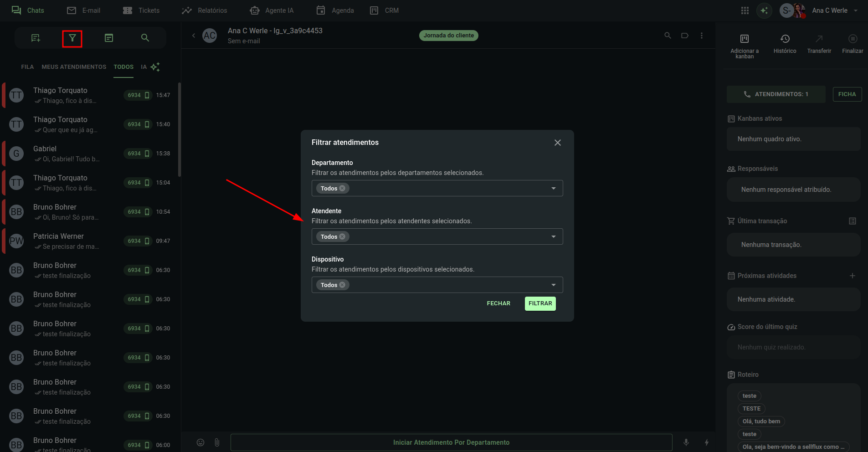The width and height of the screenshot is (868, 452).
Task: Expand the Atendente dropdown
Action: click(x=553, y=237)
